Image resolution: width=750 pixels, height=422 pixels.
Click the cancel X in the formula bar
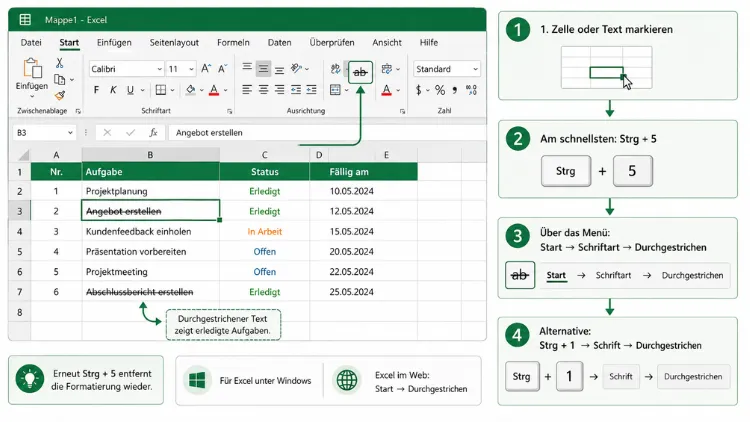(x=107, y=133)
